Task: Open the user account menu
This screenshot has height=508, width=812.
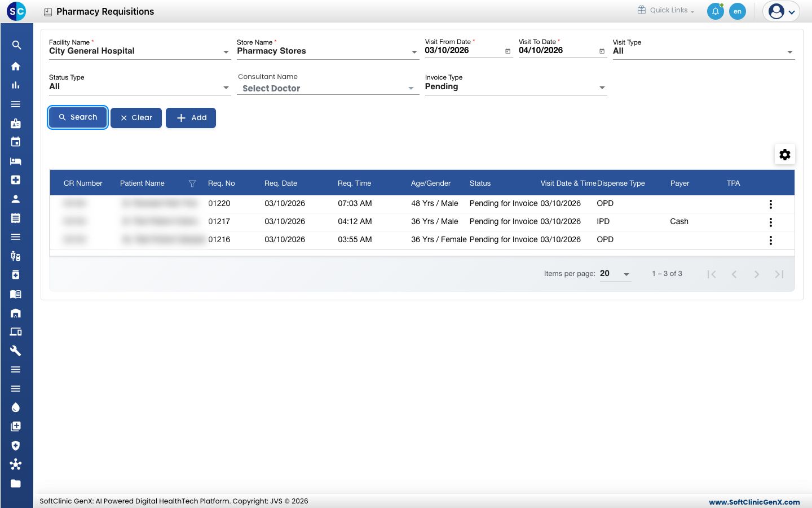Action: [x=782, y=11]
